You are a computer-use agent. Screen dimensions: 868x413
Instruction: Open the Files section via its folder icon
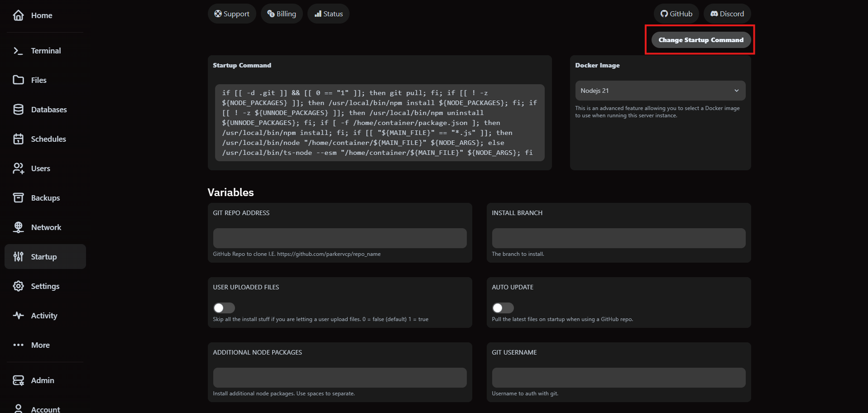(x=18, y=80)
